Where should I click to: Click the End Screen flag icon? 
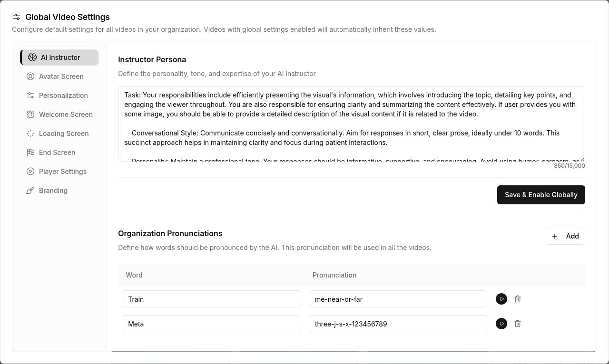click(30, 153)
